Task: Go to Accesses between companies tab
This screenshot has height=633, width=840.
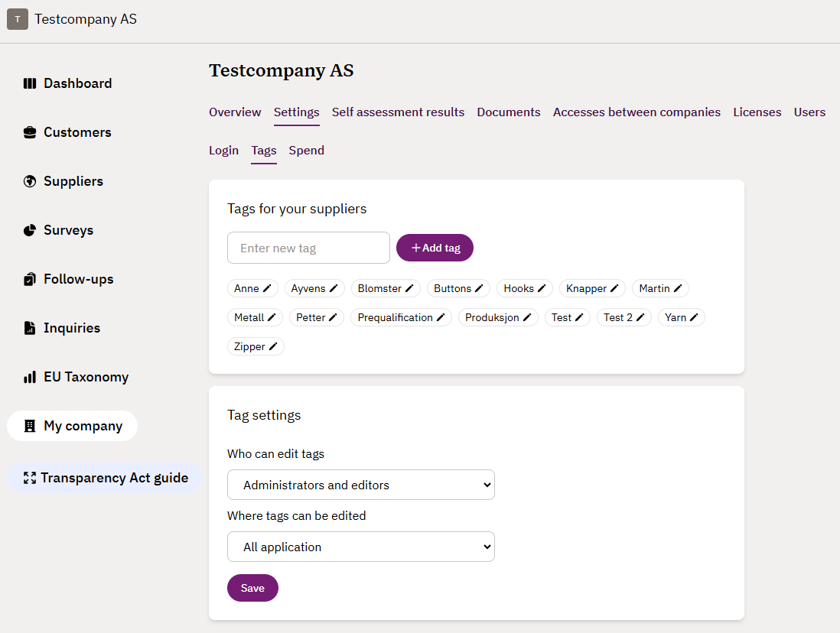Action: [x=637, y=112]
